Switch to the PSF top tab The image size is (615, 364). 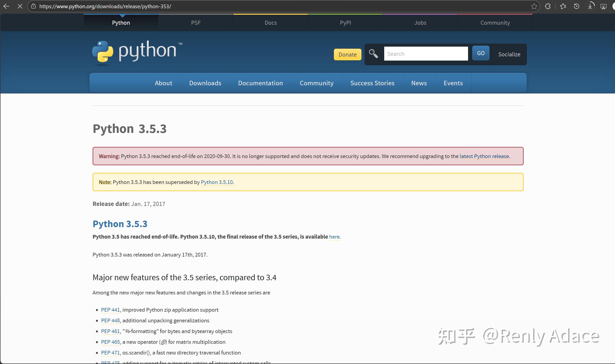[196, 23]
